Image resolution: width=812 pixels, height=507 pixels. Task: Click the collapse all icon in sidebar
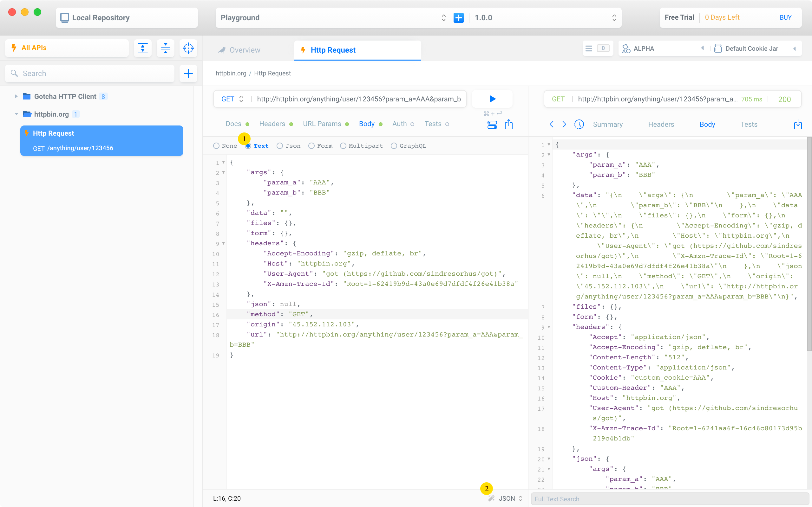(166, 48)
